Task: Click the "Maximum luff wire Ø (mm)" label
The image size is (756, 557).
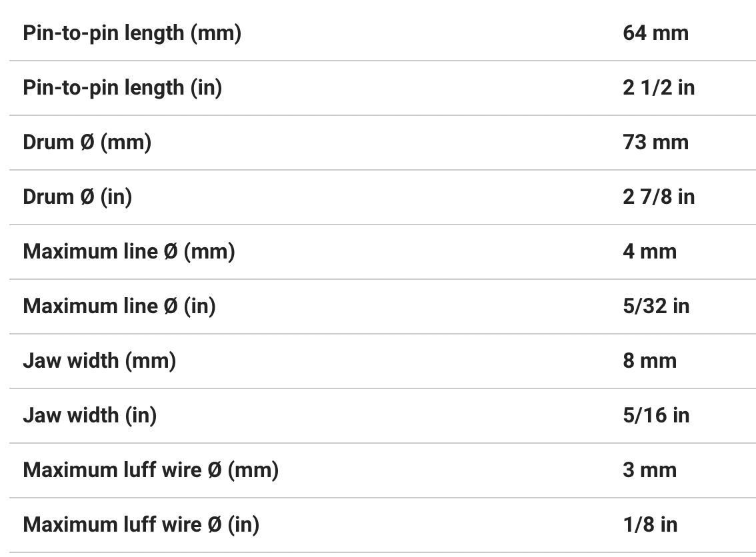Action: coord(151,470)
